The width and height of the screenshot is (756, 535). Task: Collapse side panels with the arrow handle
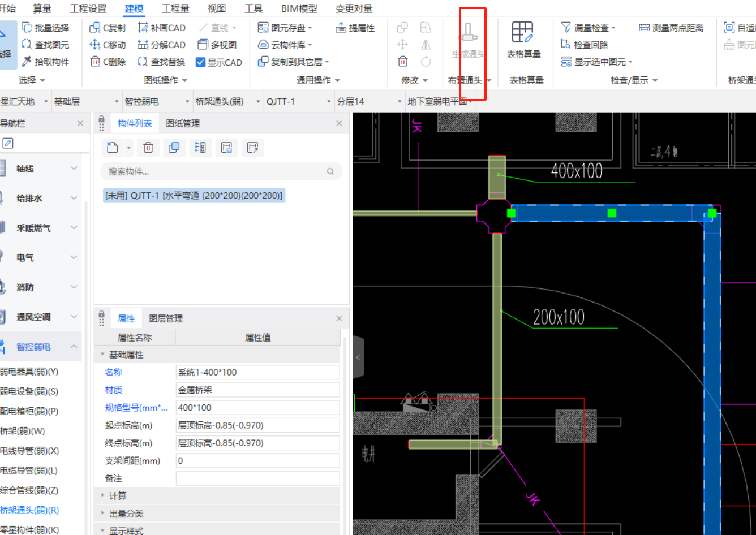(x=358, y=357)
